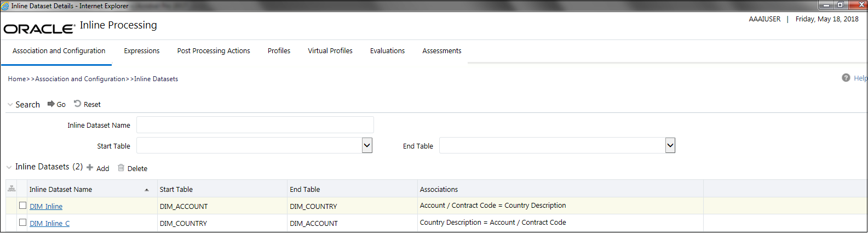Click the Oracle logo
This screenshot has height=233, width=868.
39,29
